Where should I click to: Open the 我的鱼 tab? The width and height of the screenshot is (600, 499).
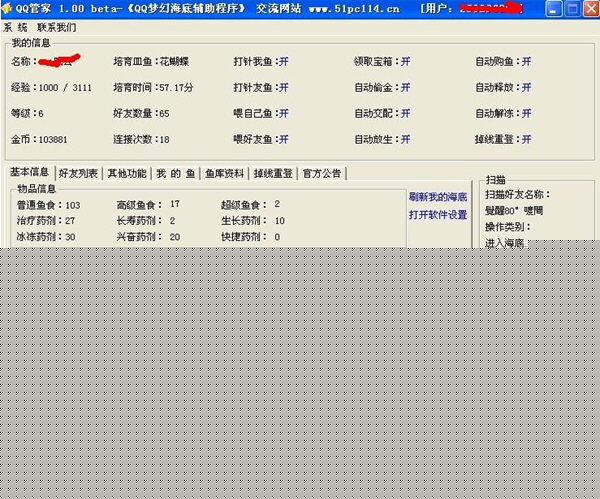click(176, 173)
